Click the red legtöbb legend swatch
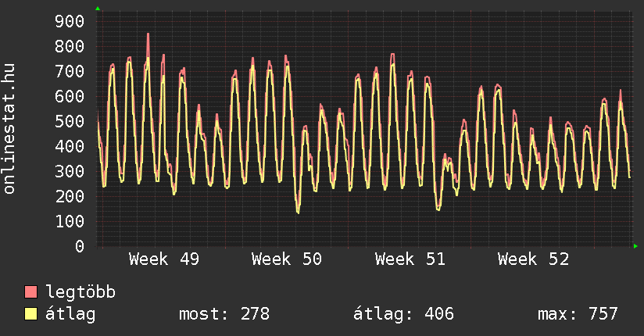Viewport: 644px width, 336px height. pyautogui.click(x=31, y=292)
